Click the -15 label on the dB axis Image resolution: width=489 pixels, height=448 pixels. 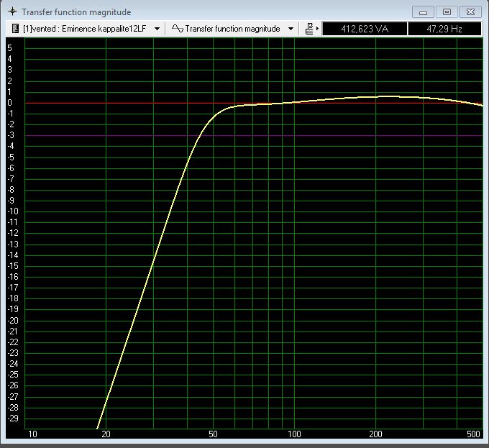12,266
